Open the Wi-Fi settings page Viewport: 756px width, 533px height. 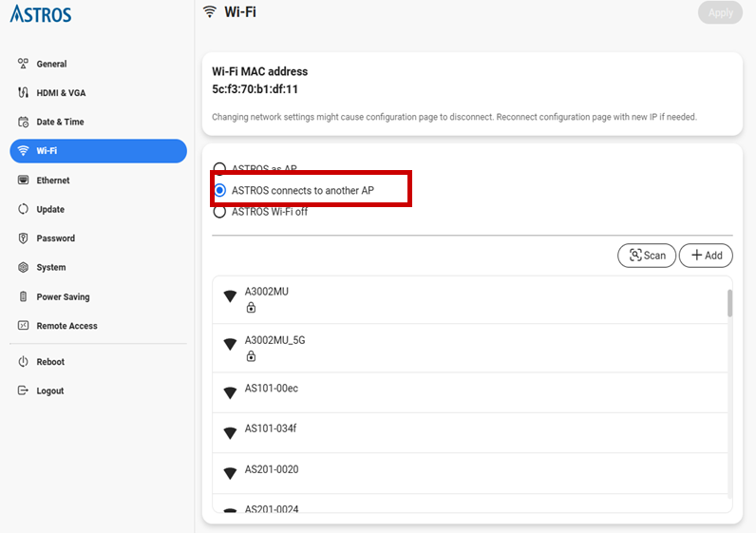pos(98,151)
